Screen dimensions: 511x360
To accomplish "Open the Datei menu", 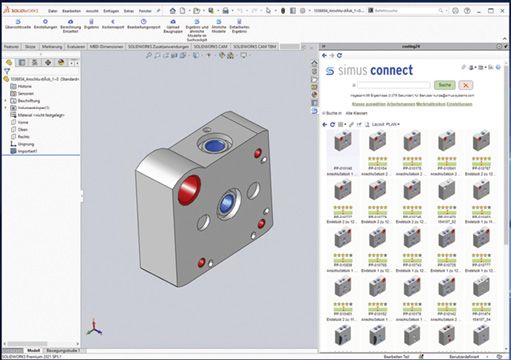I will [53, 11].
